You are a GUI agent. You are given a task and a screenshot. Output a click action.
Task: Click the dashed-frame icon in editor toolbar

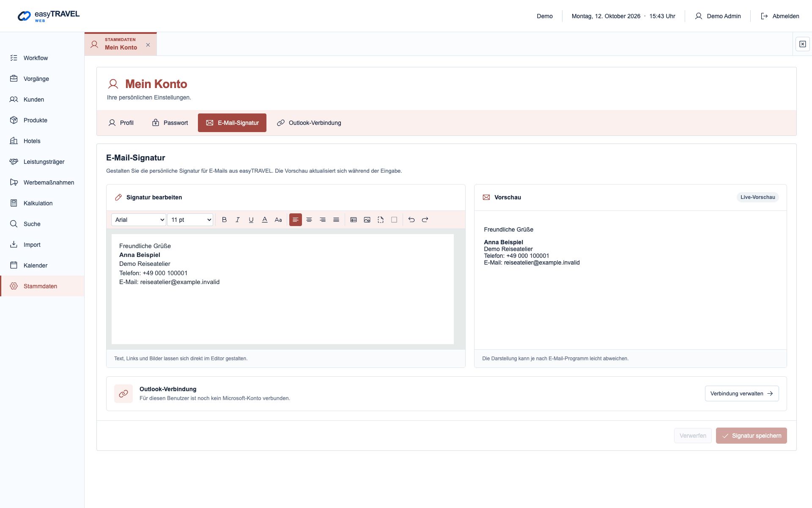381,220
